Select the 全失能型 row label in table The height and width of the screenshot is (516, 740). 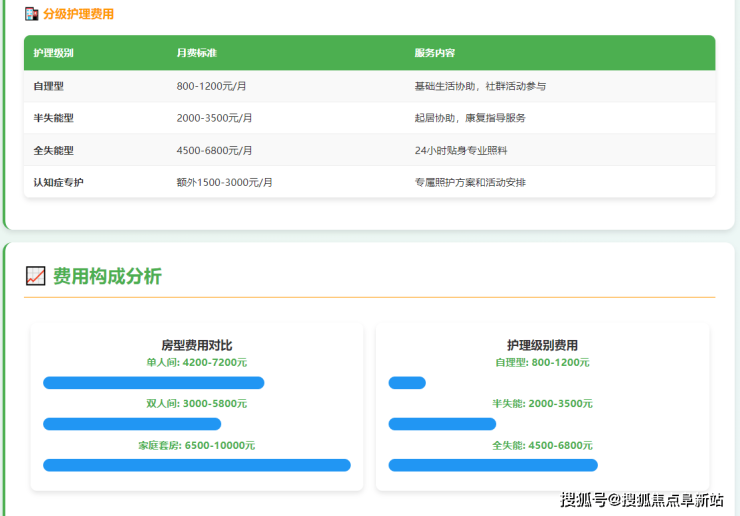point(54,150)
